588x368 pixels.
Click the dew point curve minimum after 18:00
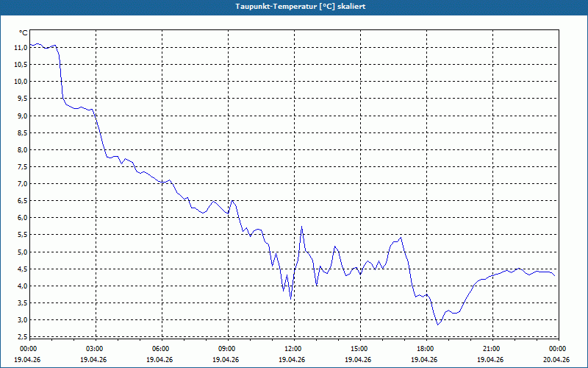437,325
